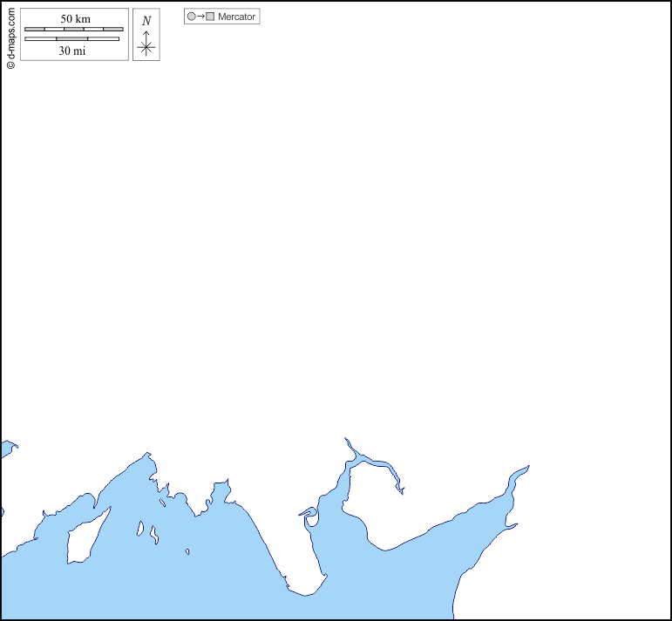
Task: Click the tiny islet south of island pair
Action: [187, 551]
